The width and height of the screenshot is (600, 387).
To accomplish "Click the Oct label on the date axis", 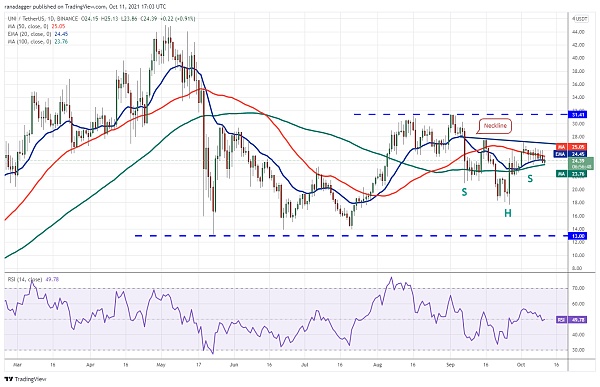I will [521, 365].
